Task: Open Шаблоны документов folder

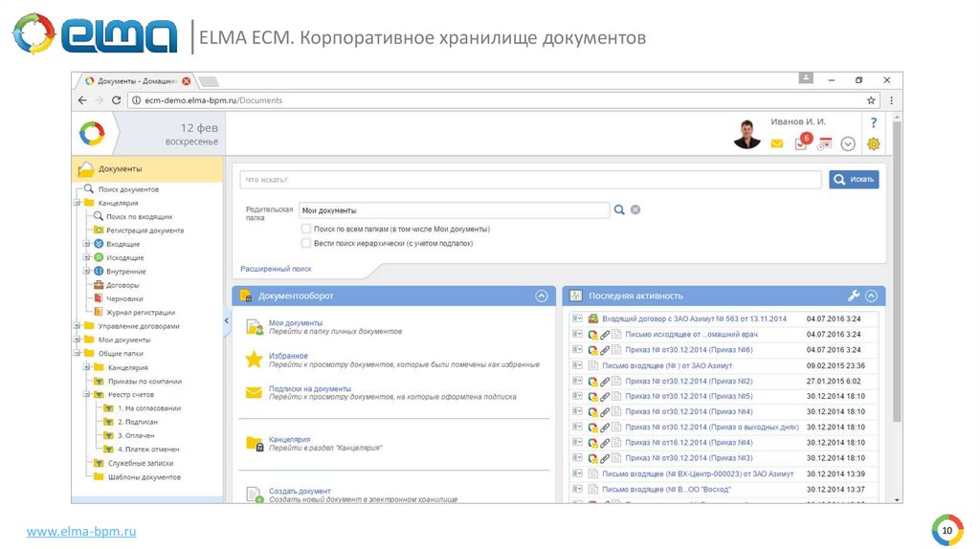Action: [x=145, y=477]
